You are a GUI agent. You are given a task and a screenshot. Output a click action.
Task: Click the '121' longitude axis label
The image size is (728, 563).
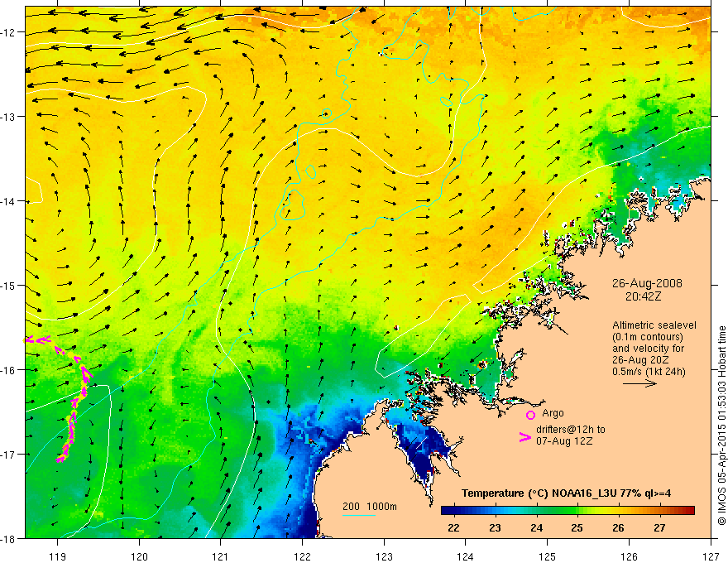[x=221, y=556]
